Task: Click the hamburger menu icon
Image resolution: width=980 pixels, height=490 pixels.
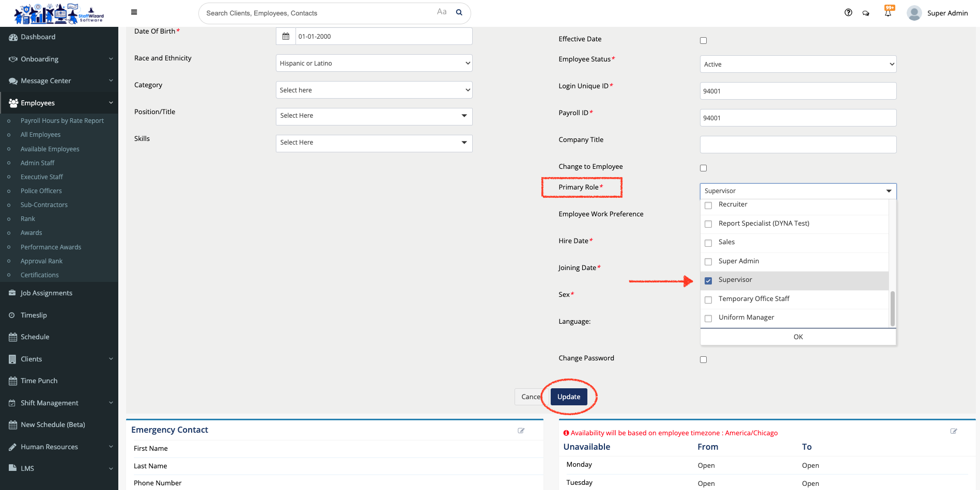Action: pos(134,12)
